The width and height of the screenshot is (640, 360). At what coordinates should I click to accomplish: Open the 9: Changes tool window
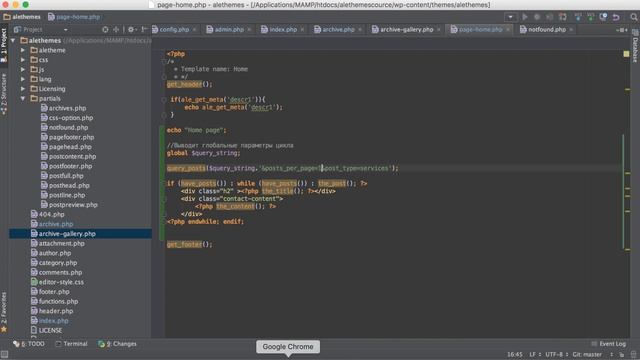[117, 344]
